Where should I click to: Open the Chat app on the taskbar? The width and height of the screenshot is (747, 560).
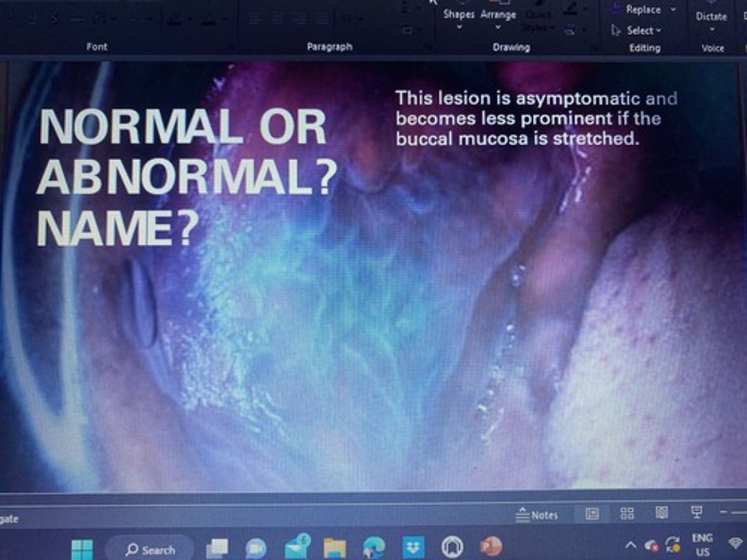pos(255,549)
